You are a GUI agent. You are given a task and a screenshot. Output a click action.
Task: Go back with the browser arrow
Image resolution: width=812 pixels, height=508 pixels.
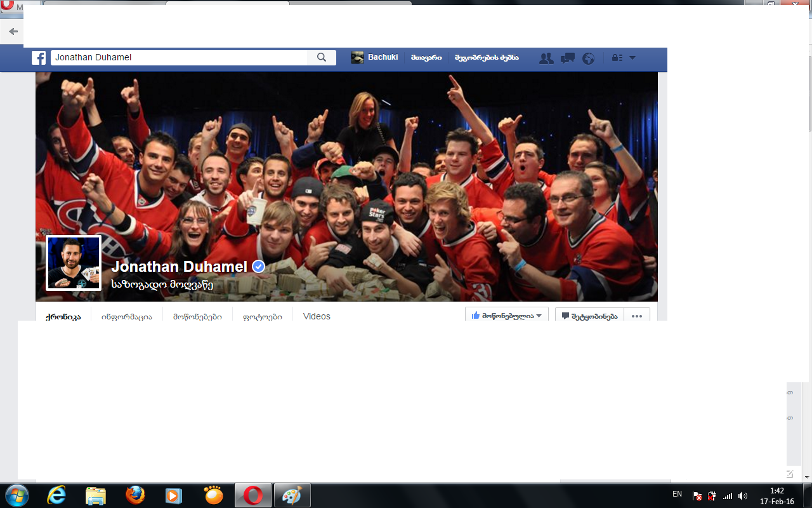(13, 31)
